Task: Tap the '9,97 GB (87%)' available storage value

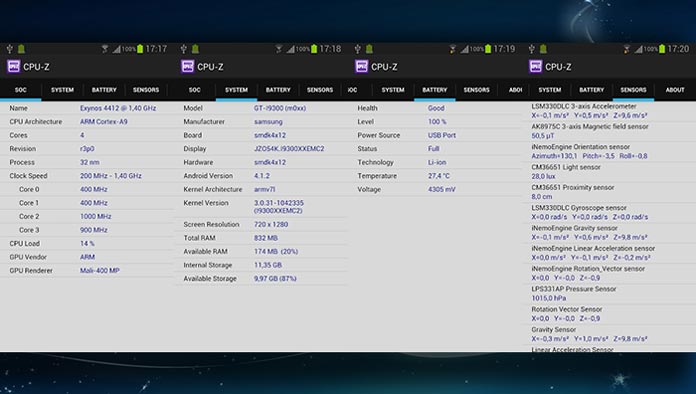Action: tap(275, 279)
